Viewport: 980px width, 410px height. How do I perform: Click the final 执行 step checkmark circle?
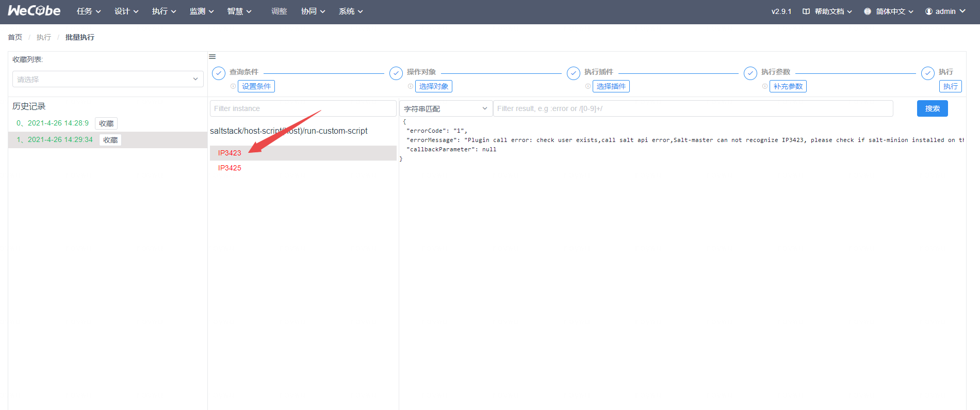(928, 73)
